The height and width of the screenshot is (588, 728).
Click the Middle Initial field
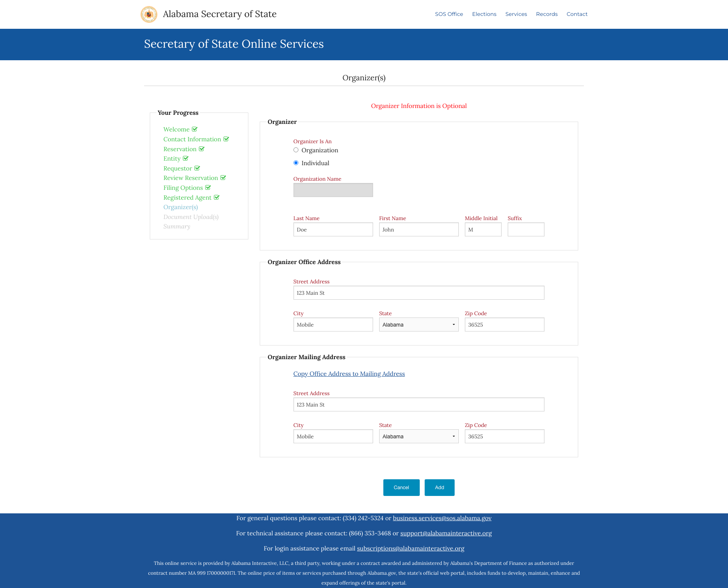tap(483, 230)
